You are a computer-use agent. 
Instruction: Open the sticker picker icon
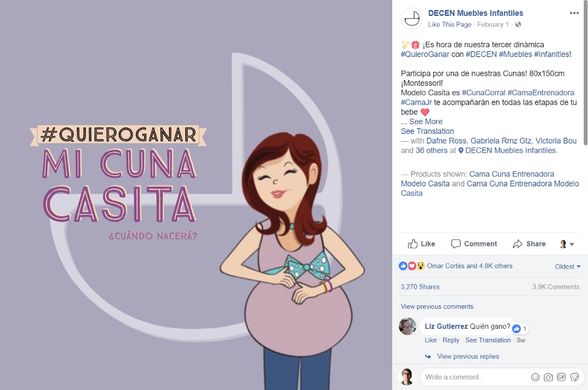[x=574, y=377]
